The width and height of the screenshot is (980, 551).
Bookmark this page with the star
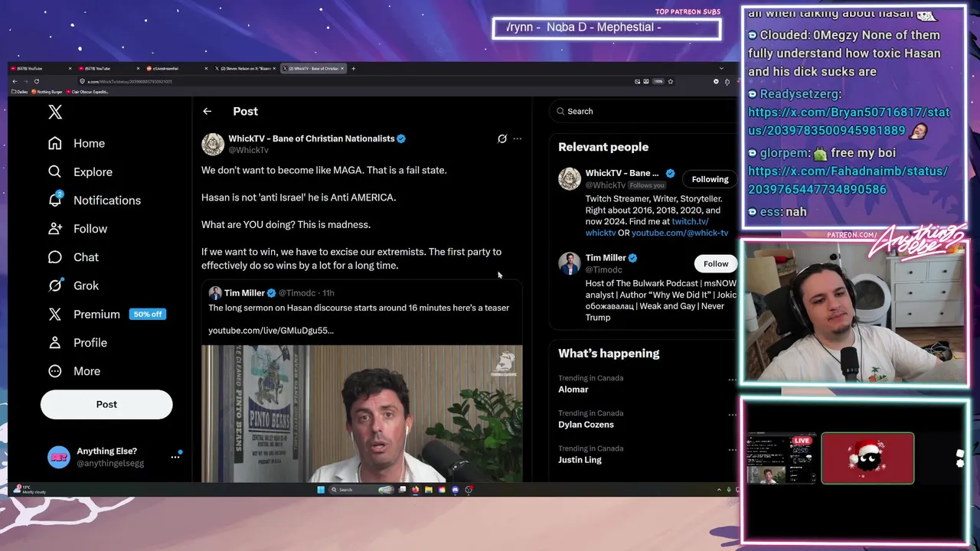click(670, 81)
